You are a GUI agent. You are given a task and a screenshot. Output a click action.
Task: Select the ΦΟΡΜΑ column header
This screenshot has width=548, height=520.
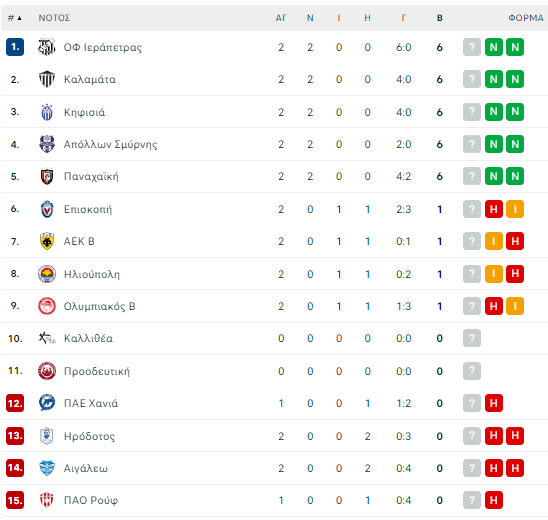click(x=526, y=18)
